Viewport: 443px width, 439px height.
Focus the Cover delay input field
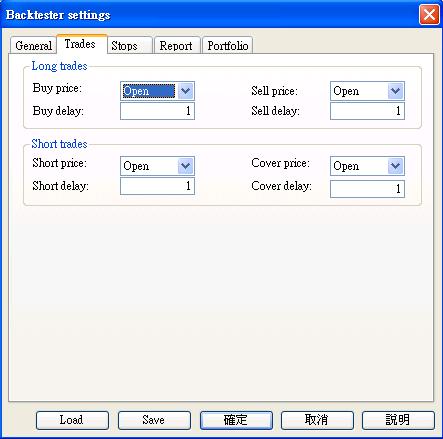(x=367, y=189)
